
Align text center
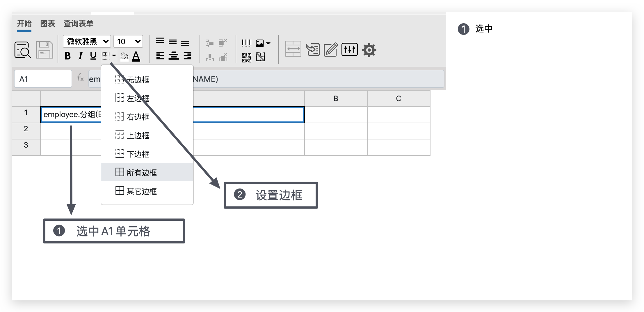pos(174,55)
